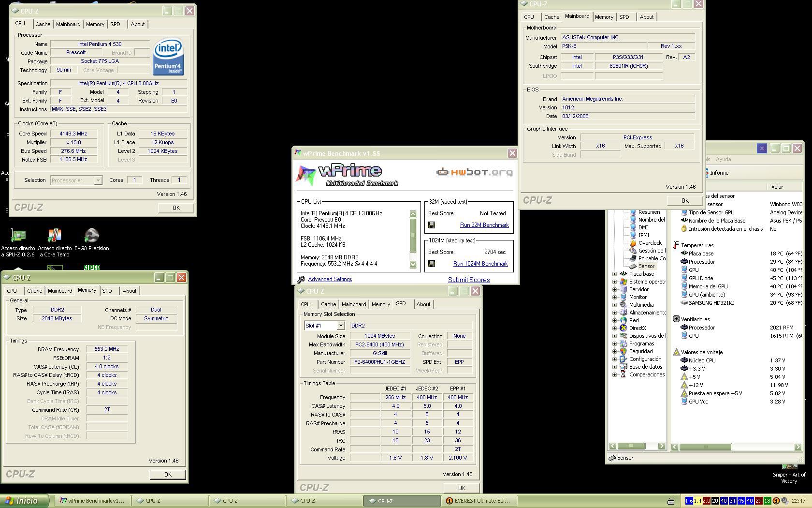
Task: Open the Core Temp desktop shortcut
Action: (55, 242)
